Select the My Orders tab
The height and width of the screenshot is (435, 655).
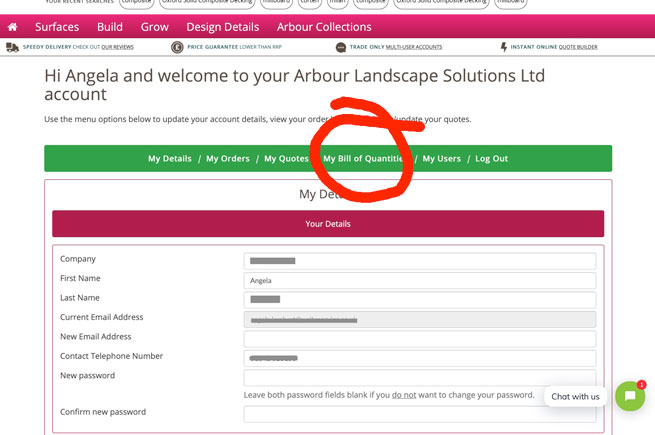click(228, 159)
